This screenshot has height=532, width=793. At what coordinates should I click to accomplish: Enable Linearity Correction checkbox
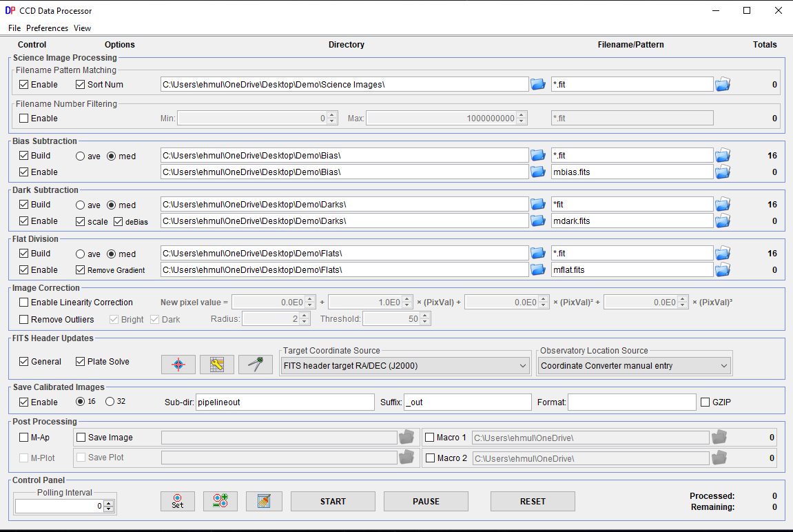pyautogui.click(x=24, y=302)
